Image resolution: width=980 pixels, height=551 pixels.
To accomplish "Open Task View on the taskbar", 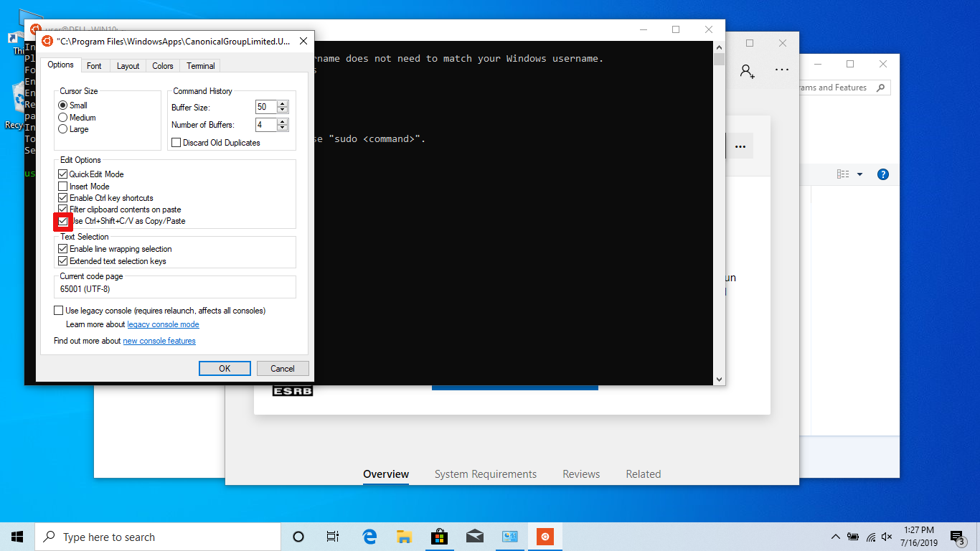I will 333,537.
